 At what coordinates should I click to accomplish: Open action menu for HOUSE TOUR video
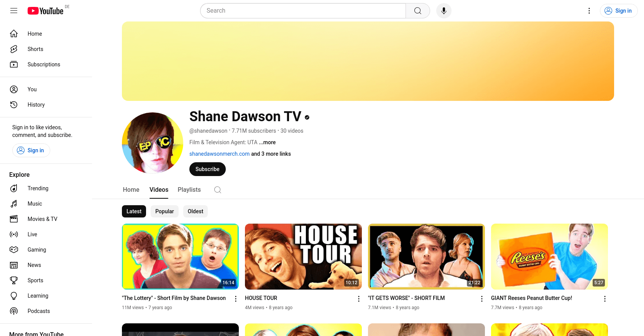pos(359,299)
